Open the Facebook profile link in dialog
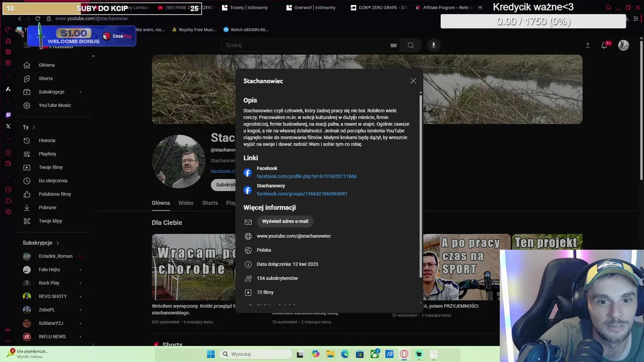The height and width of the screenshot is (362, 644). click(306, 176)
